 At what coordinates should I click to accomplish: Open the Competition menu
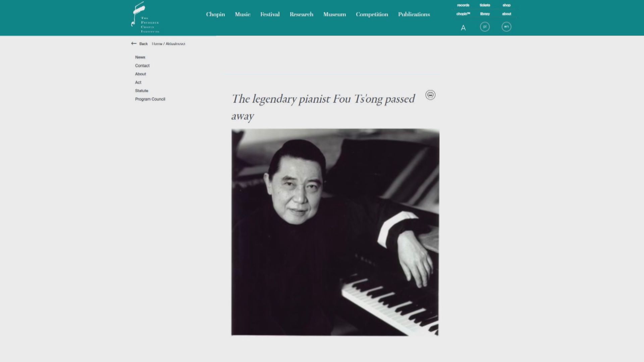372,14
